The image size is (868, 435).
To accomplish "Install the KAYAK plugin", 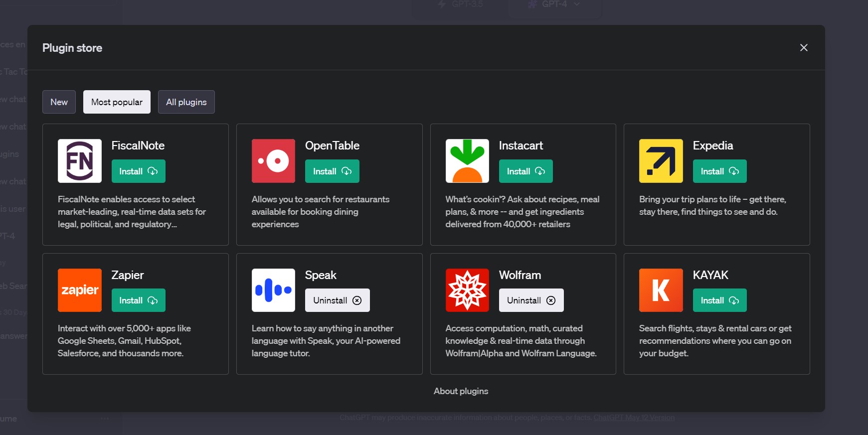I will click(x=720, y=300).
